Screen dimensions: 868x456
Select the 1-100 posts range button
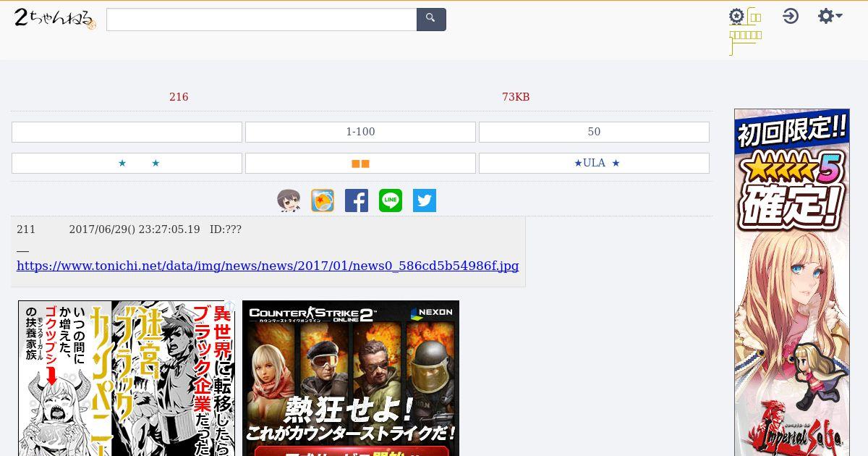(x=360, y=132)
